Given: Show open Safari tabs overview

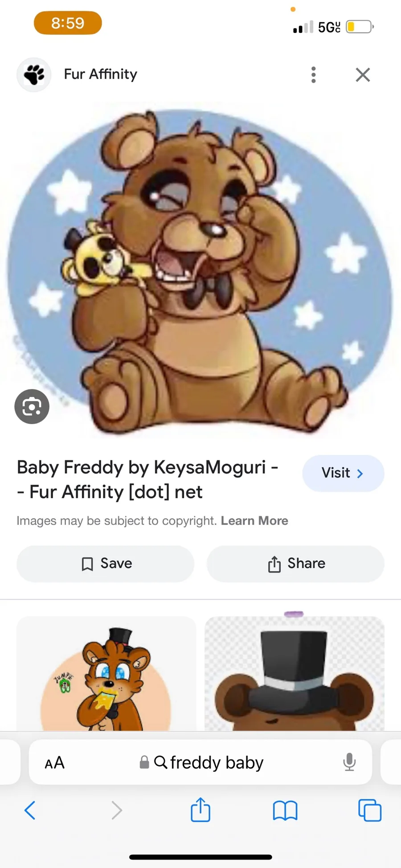Looking at the screenshot, I should [x=369, y=810].
